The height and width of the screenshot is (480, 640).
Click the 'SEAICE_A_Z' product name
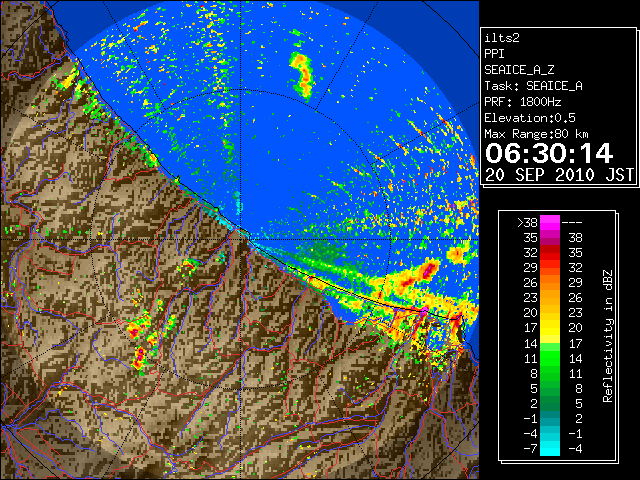(x=519, y=70)
